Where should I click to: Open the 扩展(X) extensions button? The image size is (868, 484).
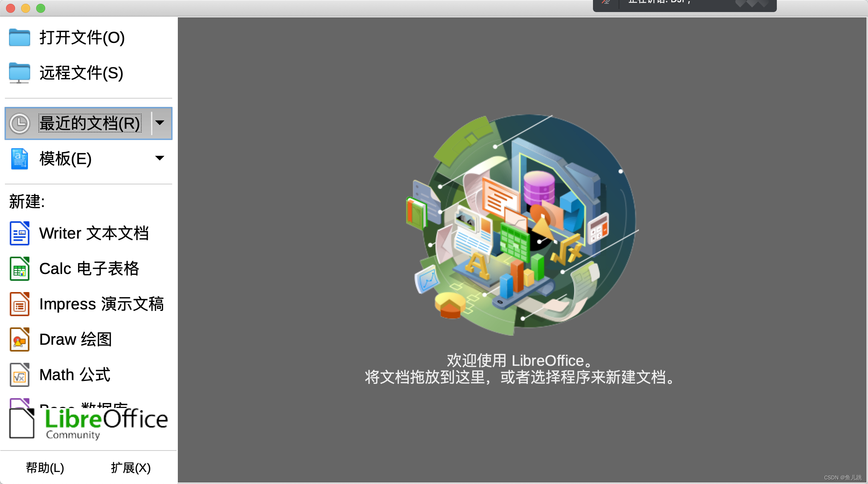click(131, 468)
